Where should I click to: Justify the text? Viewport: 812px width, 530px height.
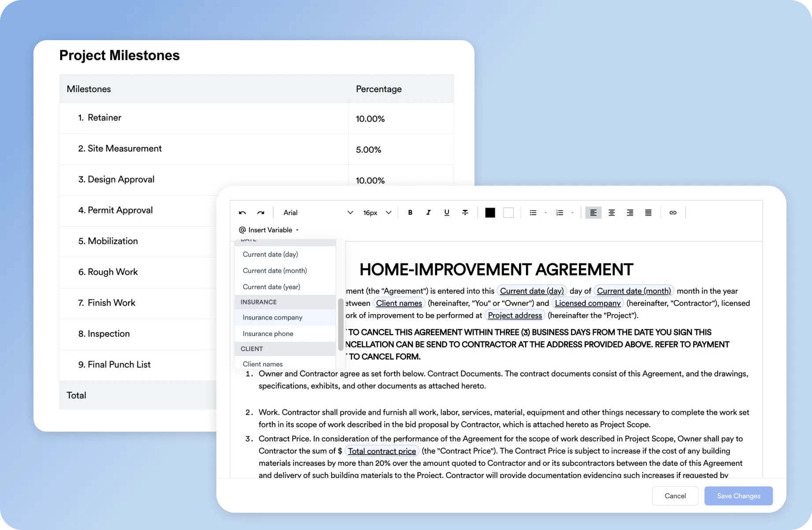click(x=648, y=213)
